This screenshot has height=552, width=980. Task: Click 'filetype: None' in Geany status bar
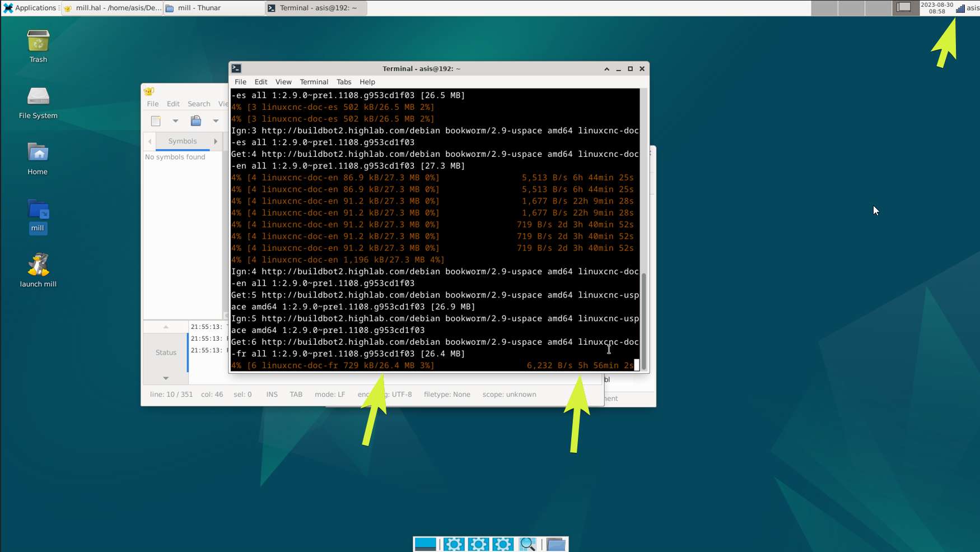[447, 395]
